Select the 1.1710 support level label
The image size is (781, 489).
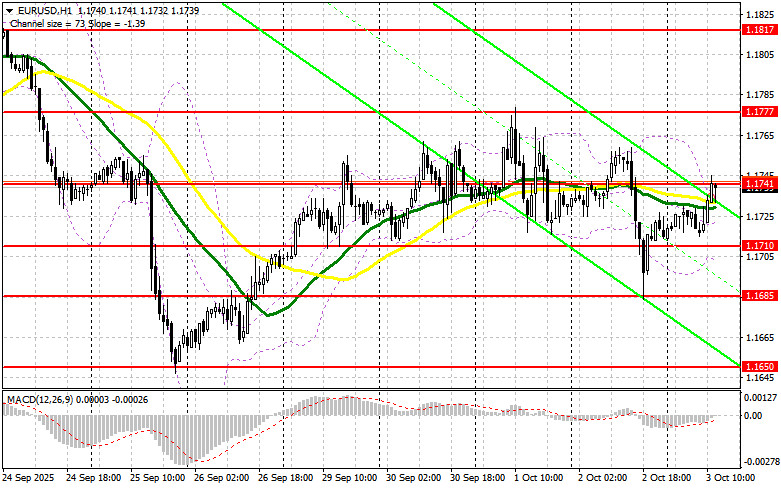756,246
